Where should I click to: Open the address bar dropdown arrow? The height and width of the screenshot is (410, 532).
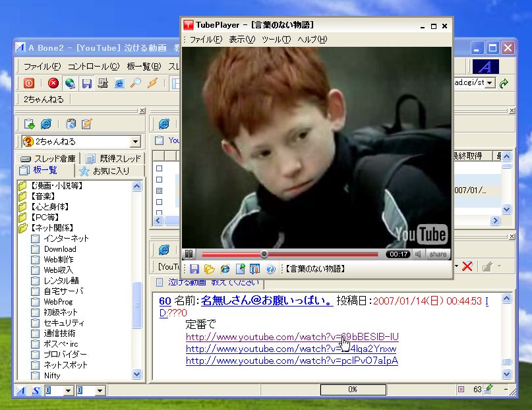pos(489,83)
